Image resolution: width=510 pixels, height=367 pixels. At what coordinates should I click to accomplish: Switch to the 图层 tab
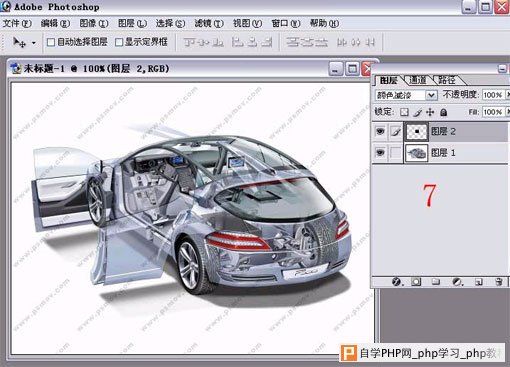(389, 80)
